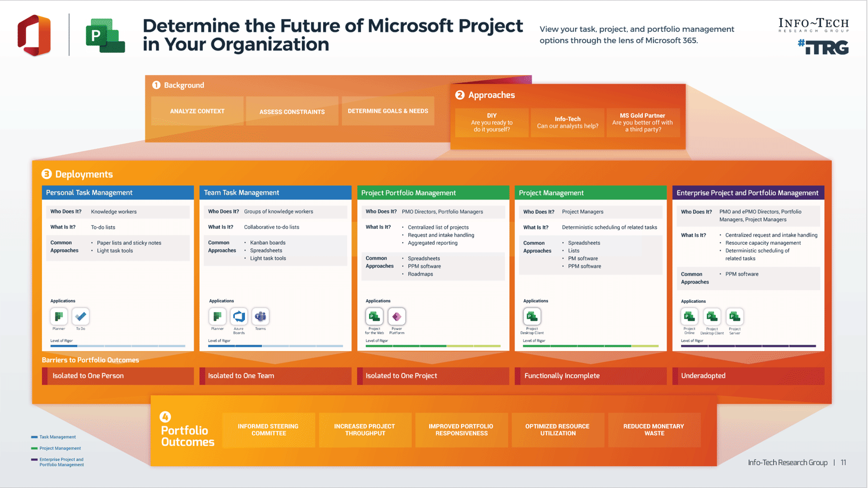868x488 pixels.
Task: Click the Informed Steering Committee outcome
Action: click(x=268, y=430)
